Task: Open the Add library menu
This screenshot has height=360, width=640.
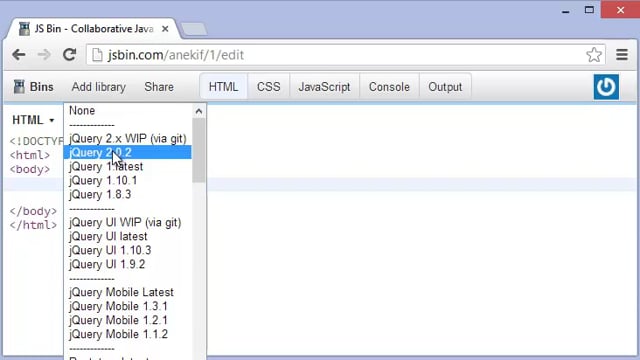Action: (98, 87)
